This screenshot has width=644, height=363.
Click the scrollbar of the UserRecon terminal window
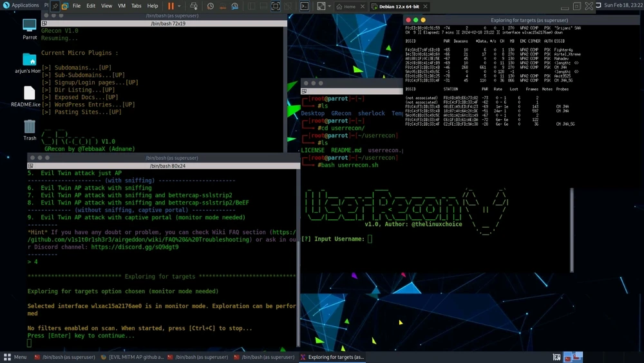(x=571, y=230)
